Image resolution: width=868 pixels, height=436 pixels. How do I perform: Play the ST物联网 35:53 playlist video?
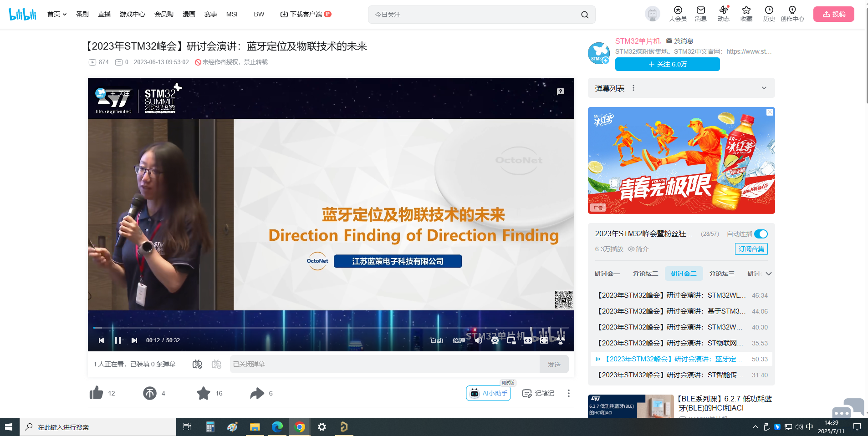(681, 343)
